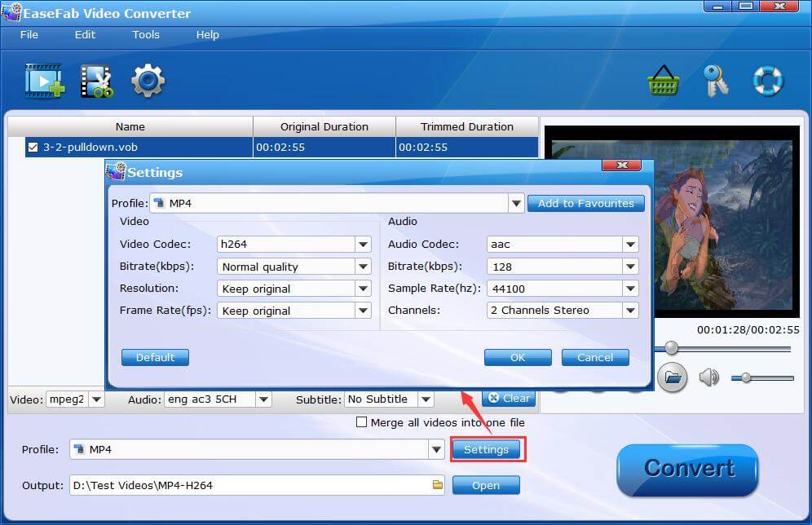Viewport: 812px width, 525px height.
Task: Open the shopping cart purchase icon
Action: (x=664, y=81)
